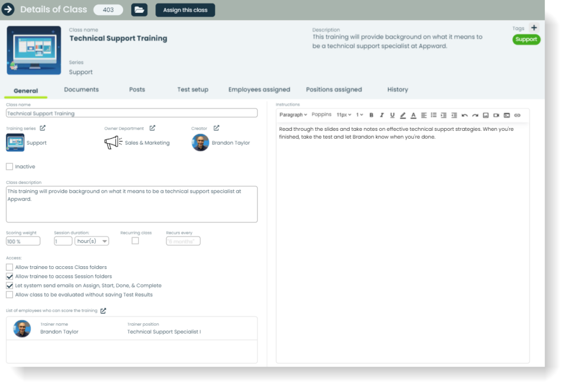Toggle underline formatting in Instructions editor

tap(392, 115)
